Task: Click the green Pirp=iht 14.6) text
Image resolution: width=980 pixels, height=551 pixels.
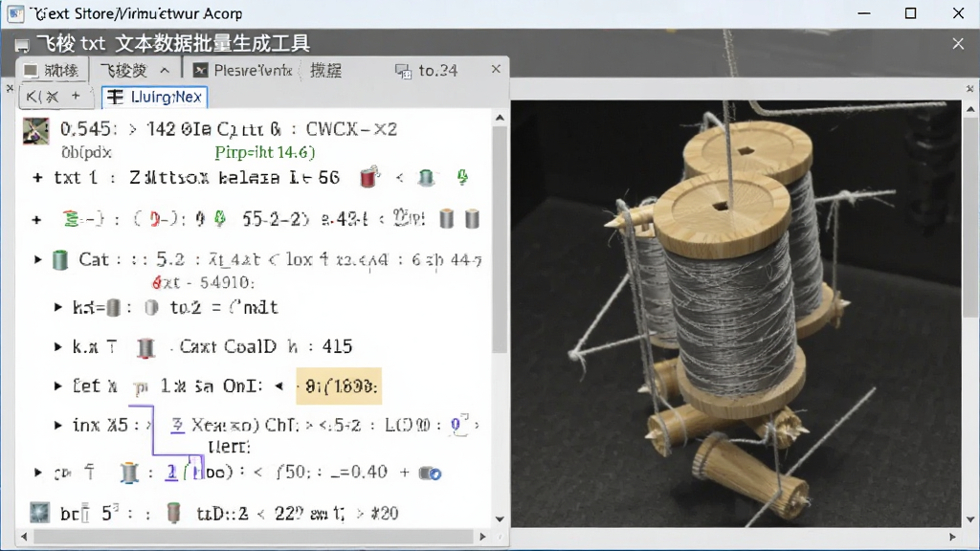Action: [x=265, y=152]
